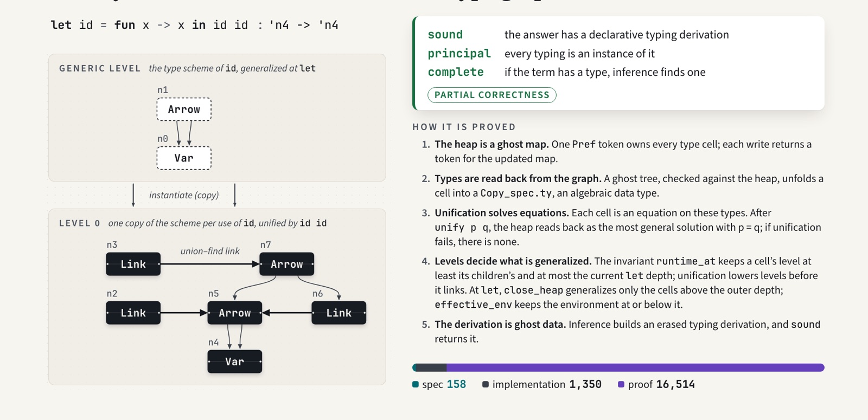Click 'Types are read back from the graph.'
This screenshot has height=420, width=868.
pos(518,178)
